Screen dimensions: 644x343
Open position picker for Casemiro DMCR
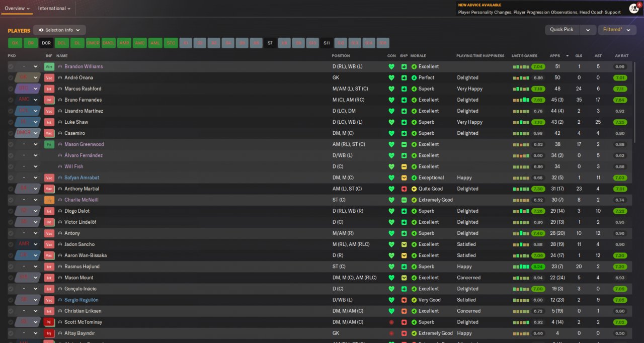coord(28,133)
